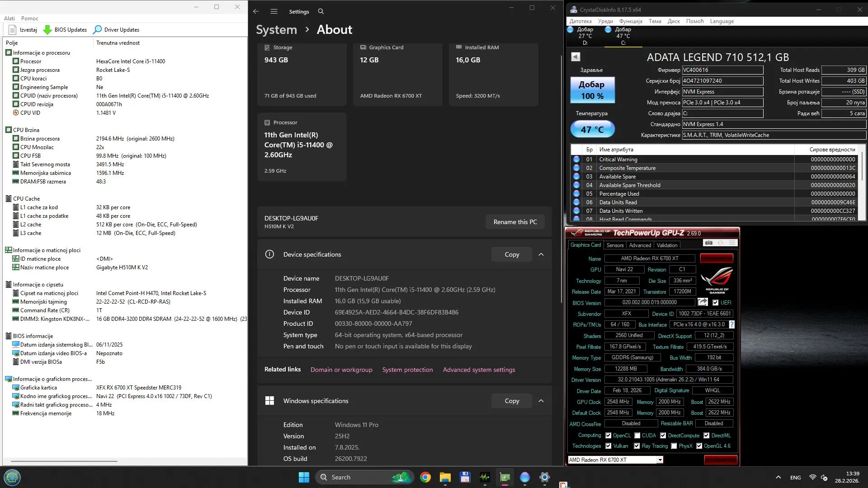Open the Функција menu in CrystalDiskInfo
Screen dimensions: 868x488
(x=630, y=21)
